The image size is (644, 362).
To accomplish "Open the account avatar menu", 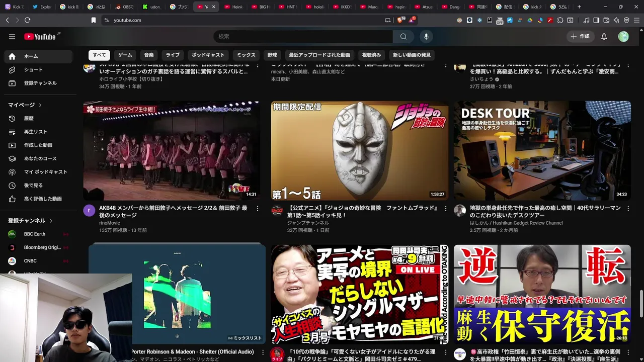I will pos(623,36).
